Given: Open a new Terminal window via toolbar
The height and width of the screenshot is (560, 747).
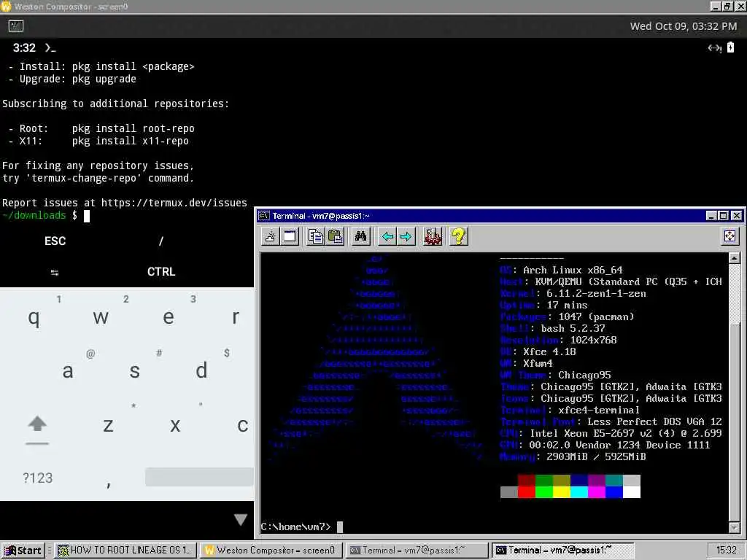Looking at the screenshot, I should (290, 236).
